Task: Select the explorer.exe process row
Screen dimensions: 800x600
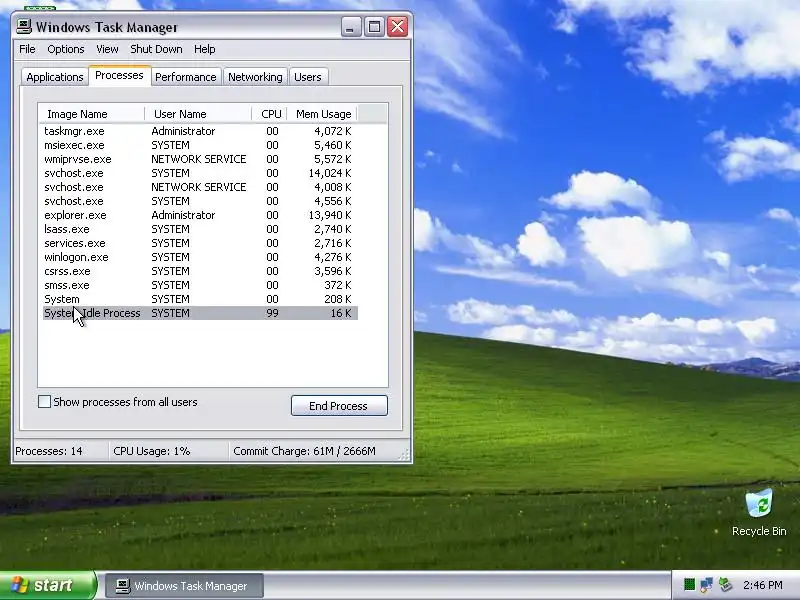Action: 200,215
